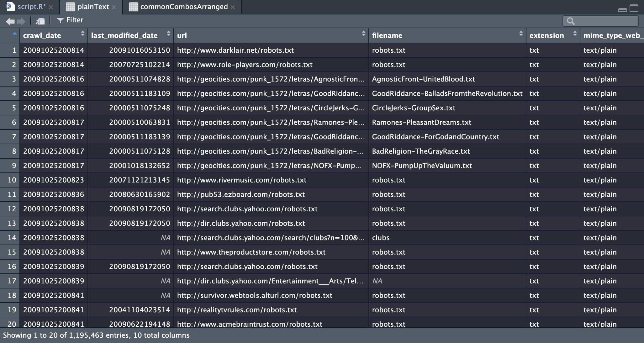This screenshot has width=644, height=343.
Task: Close the plainText tab
Action: tap(114, 7)
